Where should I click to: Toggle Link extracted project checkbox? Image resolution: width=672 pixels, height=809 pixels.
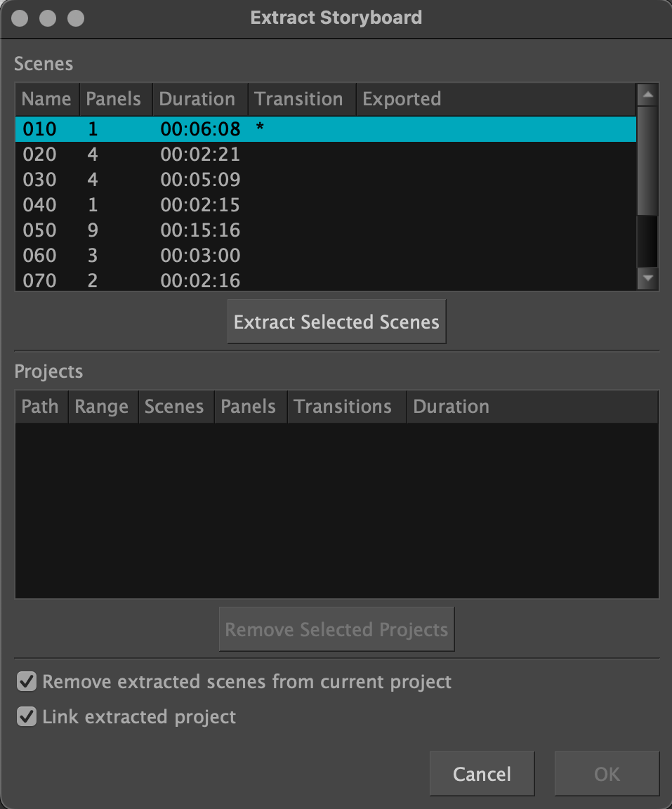point(27,717)
